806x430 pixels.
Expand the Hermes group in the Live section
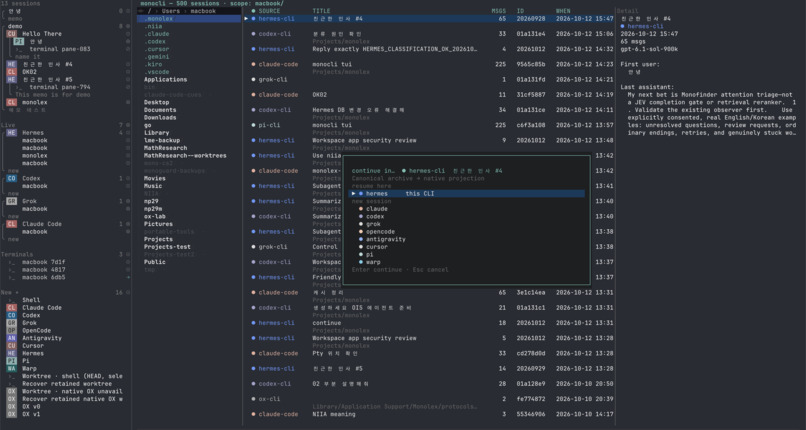click(33, 133)
